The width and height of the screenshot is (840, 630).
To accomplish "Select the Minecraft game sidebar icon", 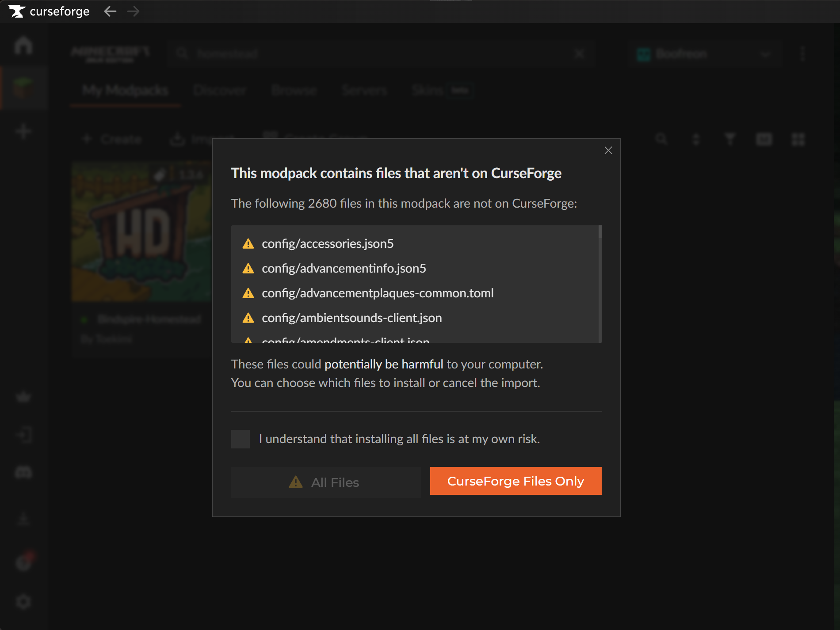I will coord(23,88).
